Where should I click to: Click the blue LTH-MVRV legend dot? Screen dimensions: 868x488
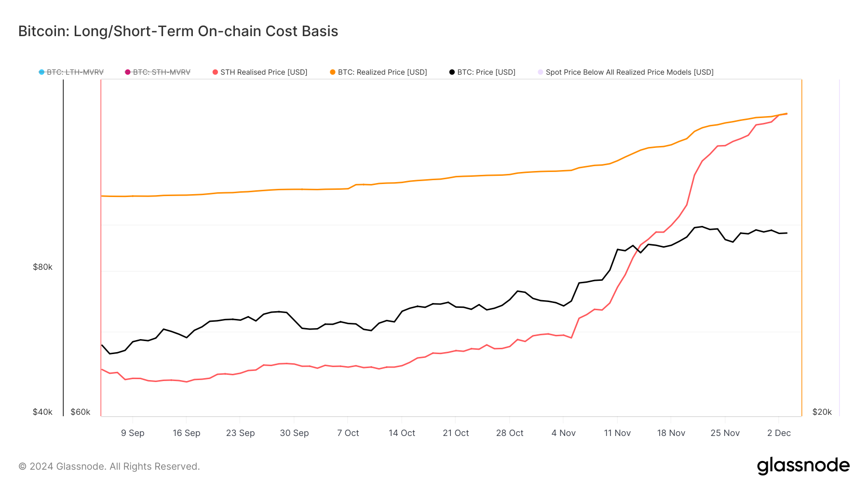41,72
